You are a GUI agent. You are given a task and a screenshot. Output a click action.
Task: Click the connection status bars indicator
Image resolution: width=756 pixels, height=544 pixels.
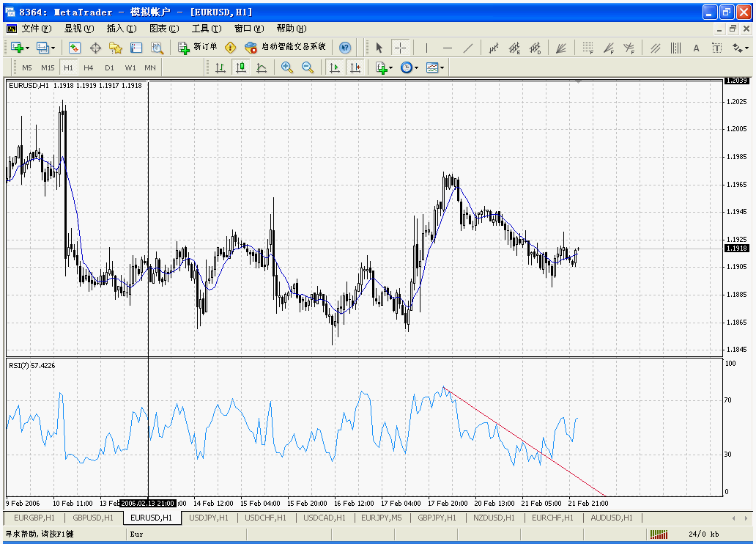pyautogui.click(x=659, y=534)
